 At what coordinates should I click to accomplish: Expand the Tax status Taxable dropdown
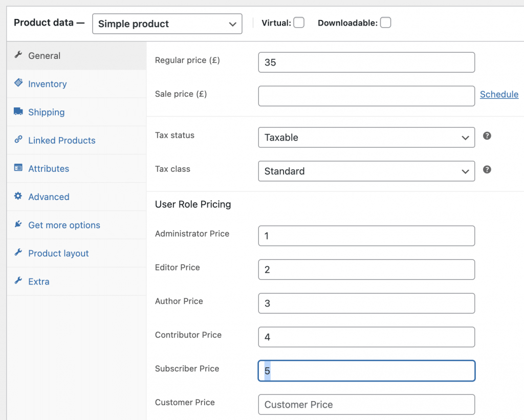coord(366,138)
